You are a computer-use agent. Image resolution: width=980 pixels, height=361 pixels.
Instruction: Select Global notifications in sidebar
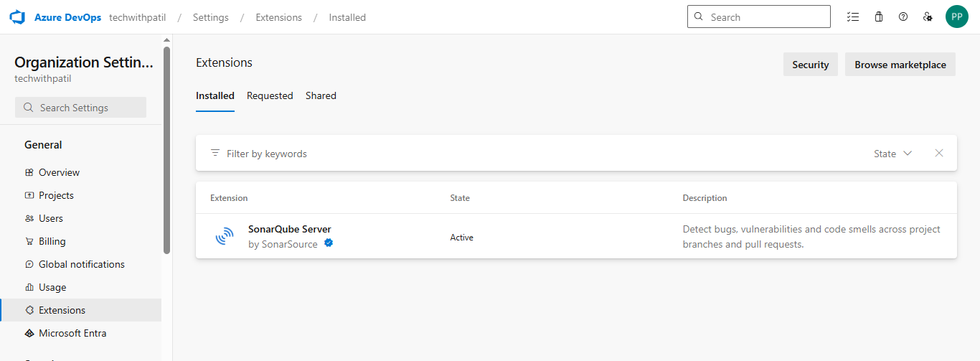81,264
